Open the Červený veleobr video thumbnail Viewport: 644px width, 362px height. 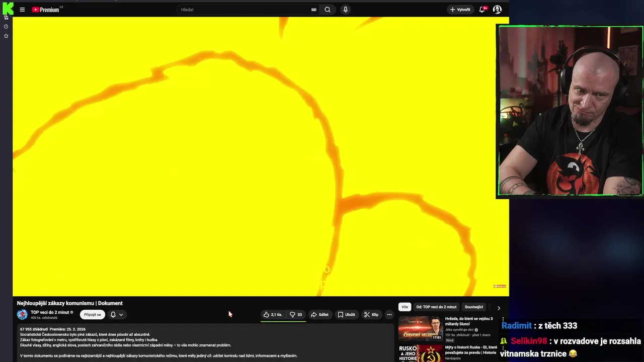tap(421, 328)
